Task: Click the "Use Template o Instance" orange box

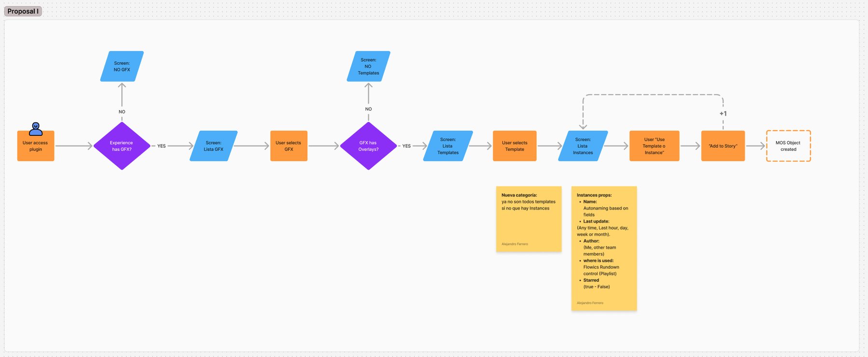Action: [x=654, y=146]
